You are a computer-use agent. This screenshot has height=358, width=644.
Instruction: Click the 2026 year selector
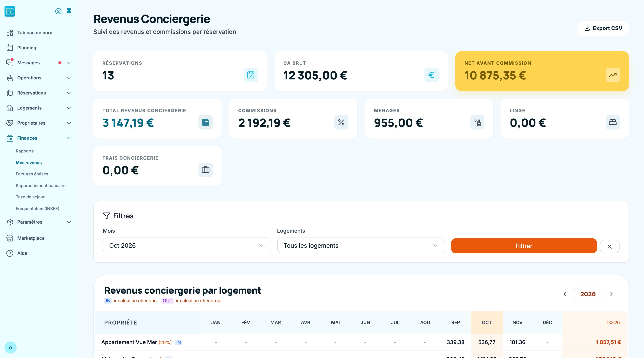click(588, 294)
